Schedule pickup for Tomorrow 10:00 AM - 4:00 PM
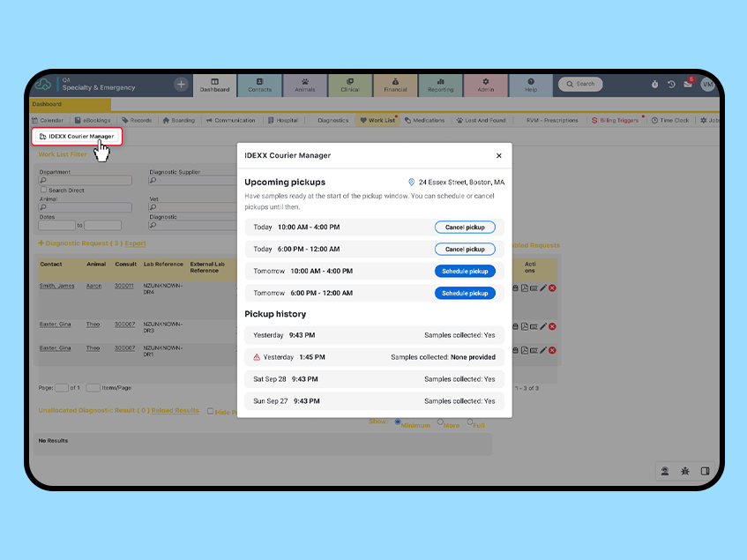The height and width of the screenshot is (560, 747). coord(465,271)
